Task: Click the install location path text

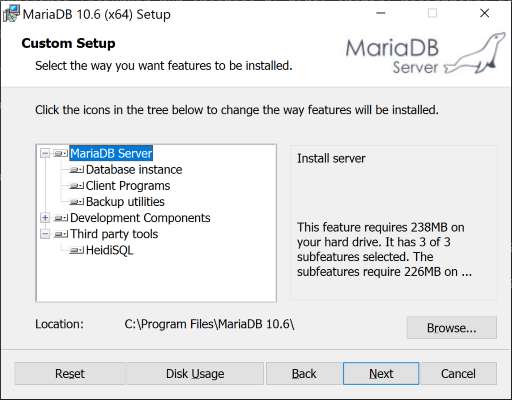Action: pos(209,324)
